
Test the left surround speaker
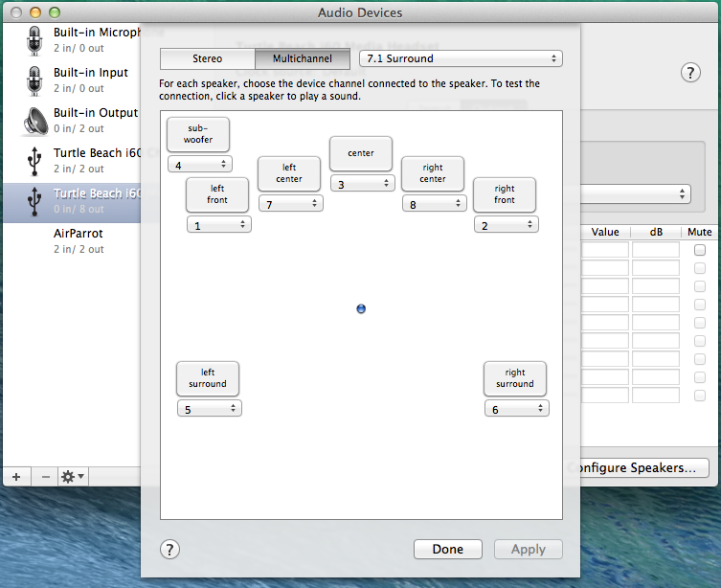coord(208,378)
